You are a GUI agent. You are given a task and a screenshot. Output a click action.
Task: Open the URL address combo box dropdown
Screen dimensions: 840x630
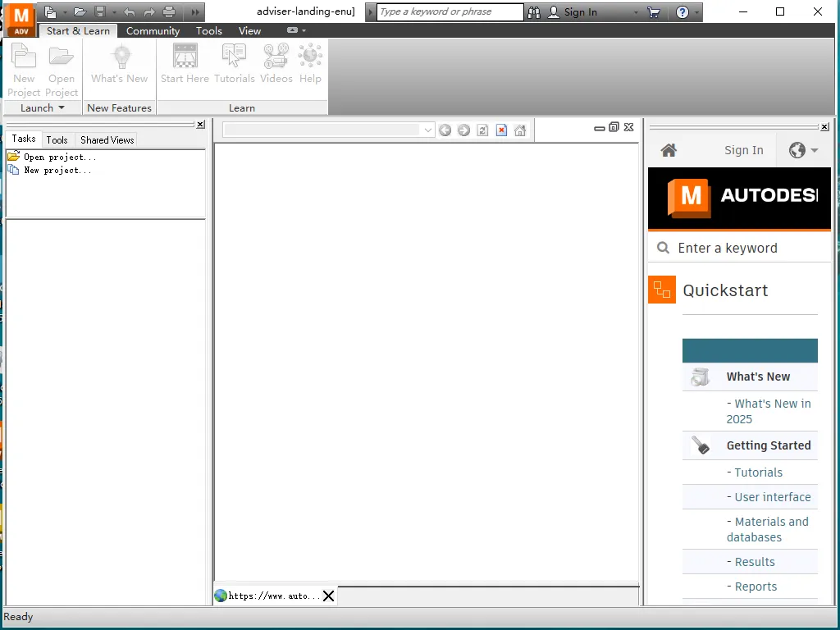coord(427,130)
